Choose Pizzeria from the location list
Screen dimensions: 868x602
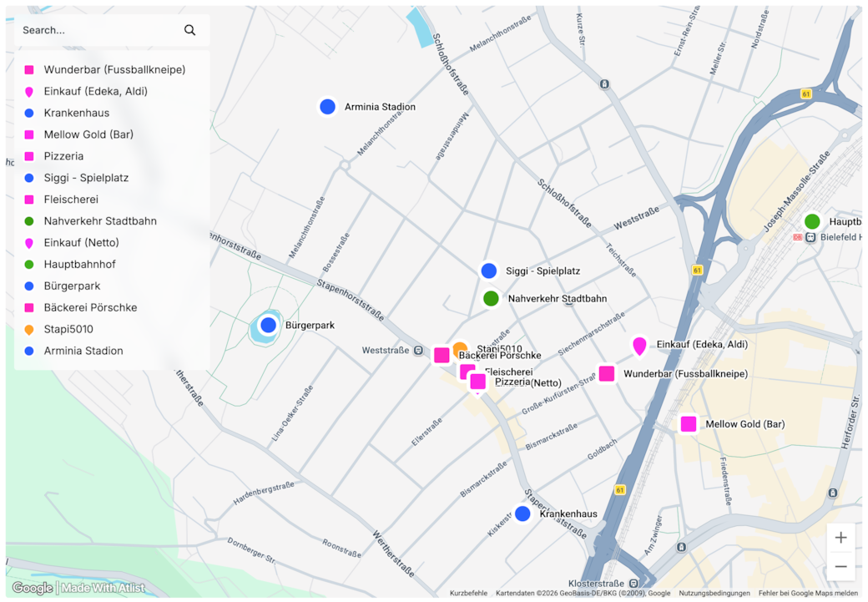(x=63, y=156)
